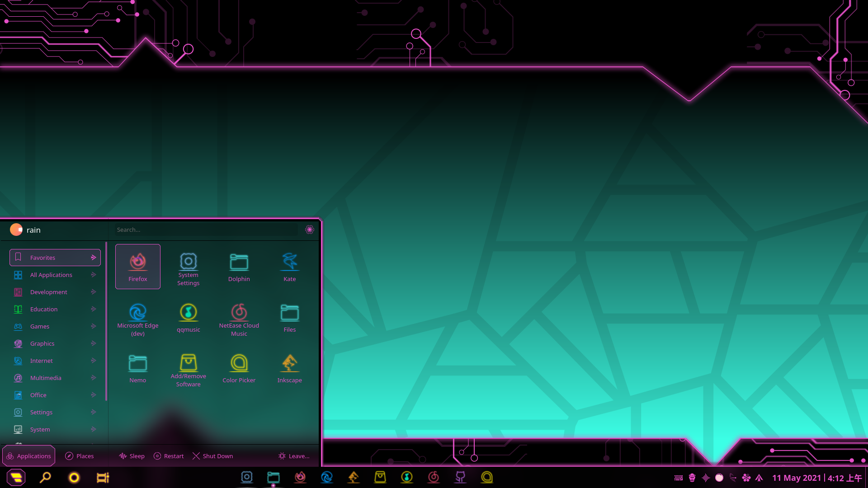Image resolution: width=868 pixels, height=488 pixels.
Task: Launch Nemo file manager
Action: pos(138,368)
